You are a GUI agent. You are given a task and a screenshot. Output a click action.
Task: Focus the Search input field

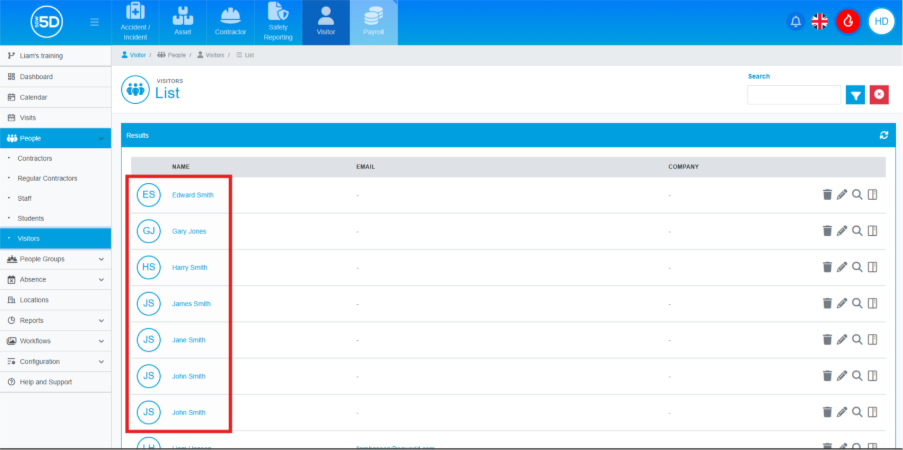pyautogui.click(x=794, y=95)
